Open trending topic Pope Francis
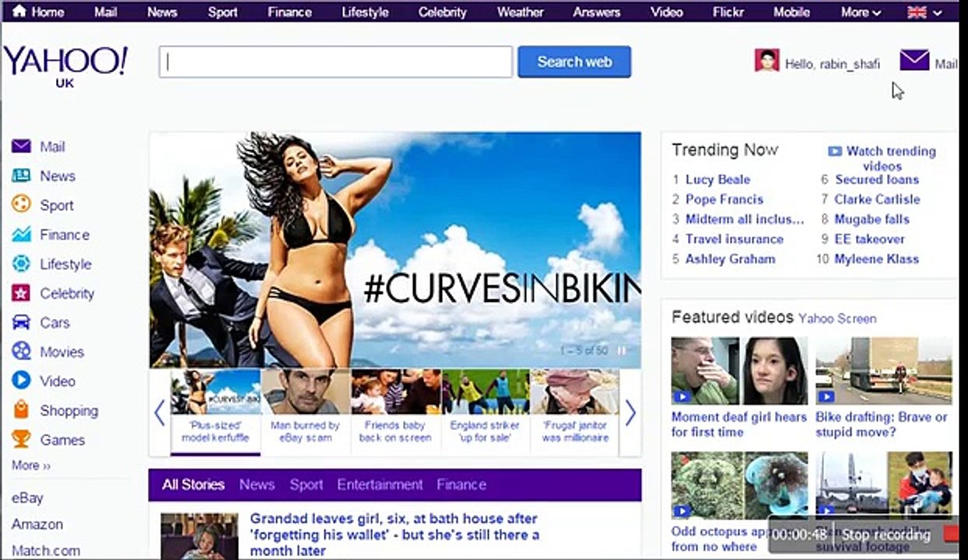 724,199
